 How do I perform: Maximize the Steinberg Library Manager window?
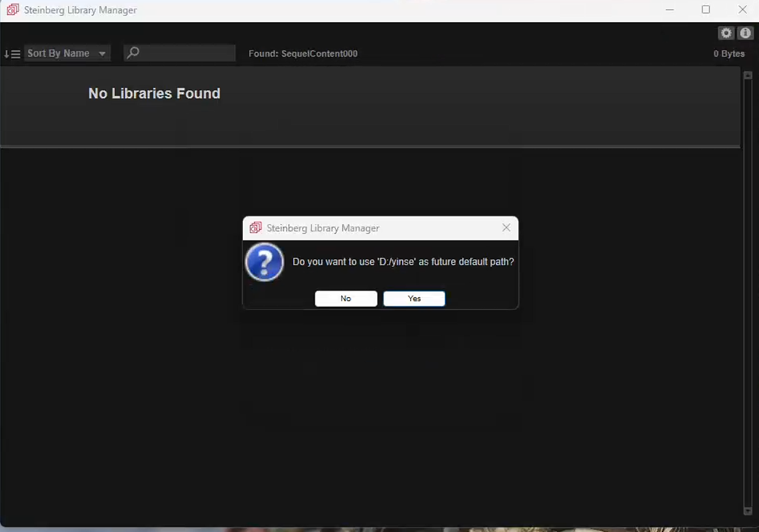point(706,10)
